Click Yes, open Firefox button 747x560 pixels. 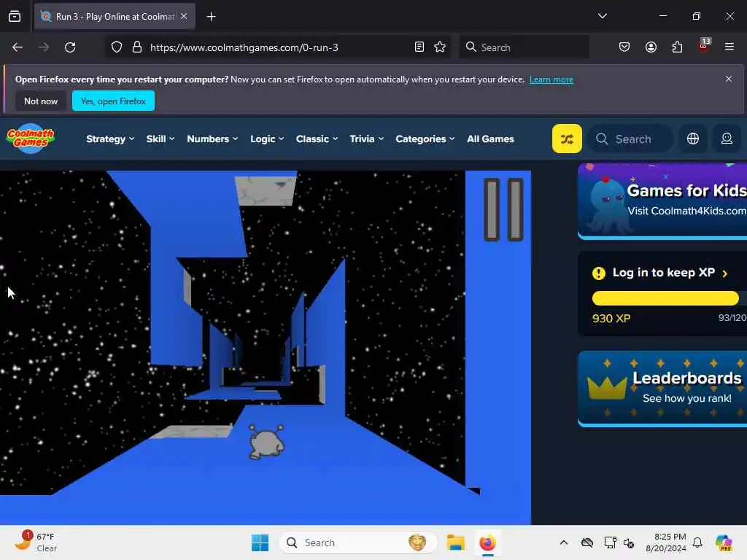[x=113, y=101]
